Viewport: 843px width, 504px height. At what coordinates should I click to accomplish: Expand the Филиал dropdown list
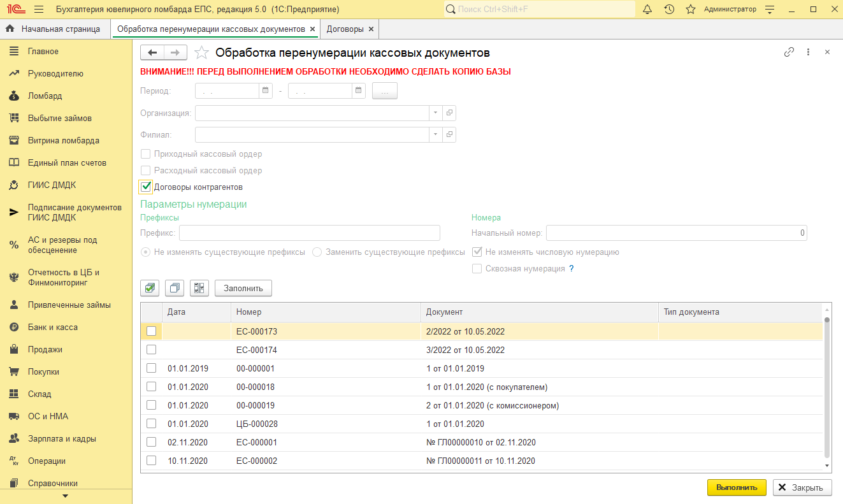pyautogui.click(x=436, y=135)
